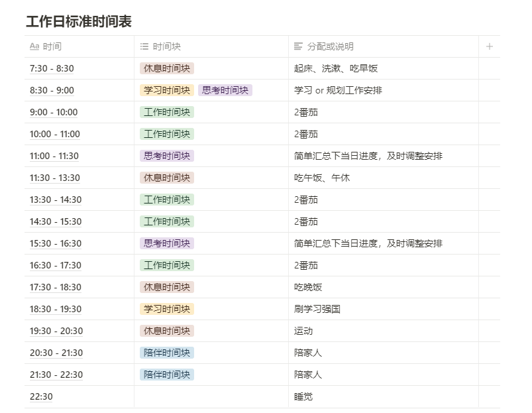Image resolution: width=532 pixels, height=413 pixels.
Task: Click 学习时间块 tag in 8:30 - 9:00 row
Action: pyautogui.click(x=166, y=90)
